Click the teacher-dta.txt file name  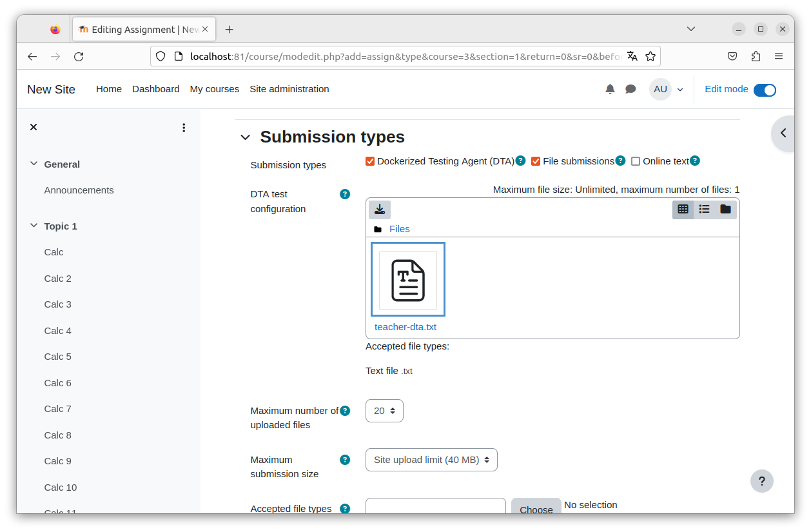point(405,327)
